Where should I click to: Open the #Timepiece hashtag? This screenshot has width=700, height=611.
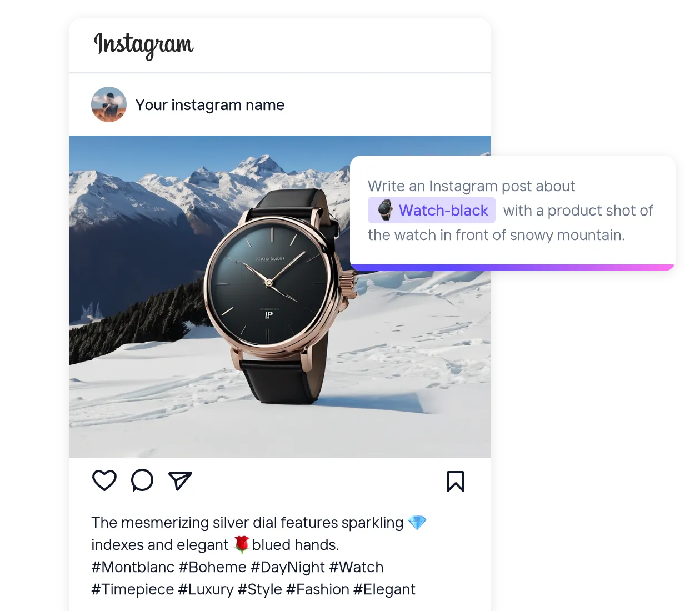tap(133, 589)
